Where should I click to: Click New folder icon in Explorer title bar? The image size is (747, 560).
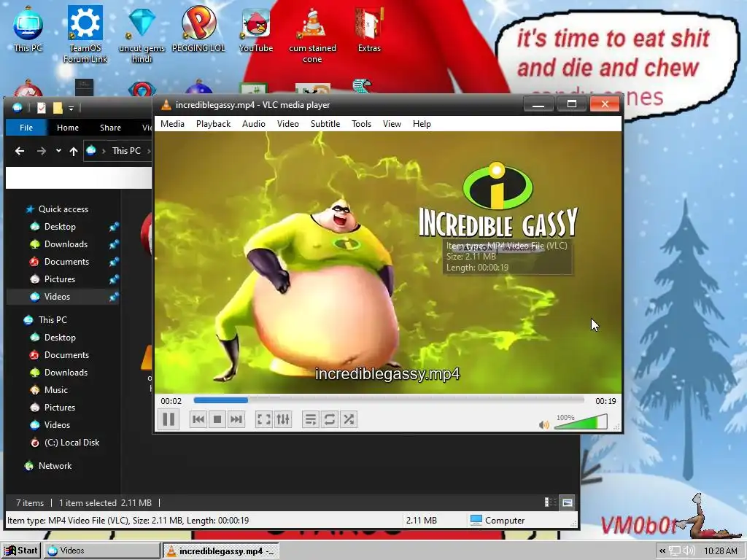58,108
